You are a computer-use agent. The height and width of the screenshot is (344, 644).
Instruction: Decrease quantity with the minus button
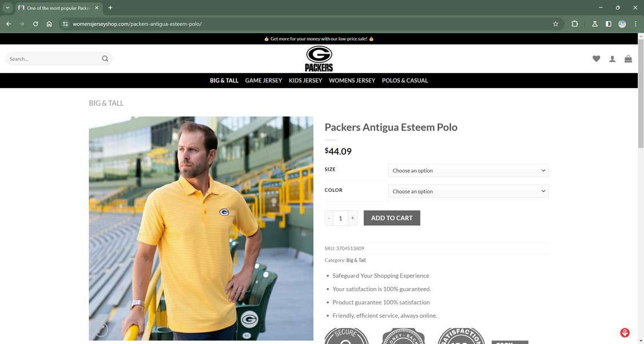(x=328, y=218)
